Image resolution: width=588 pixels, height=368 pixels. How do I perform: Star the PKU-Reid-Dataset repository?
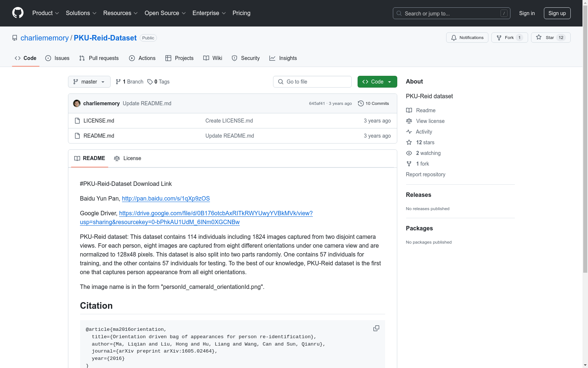pyautogui.click(x=551, y=38)
